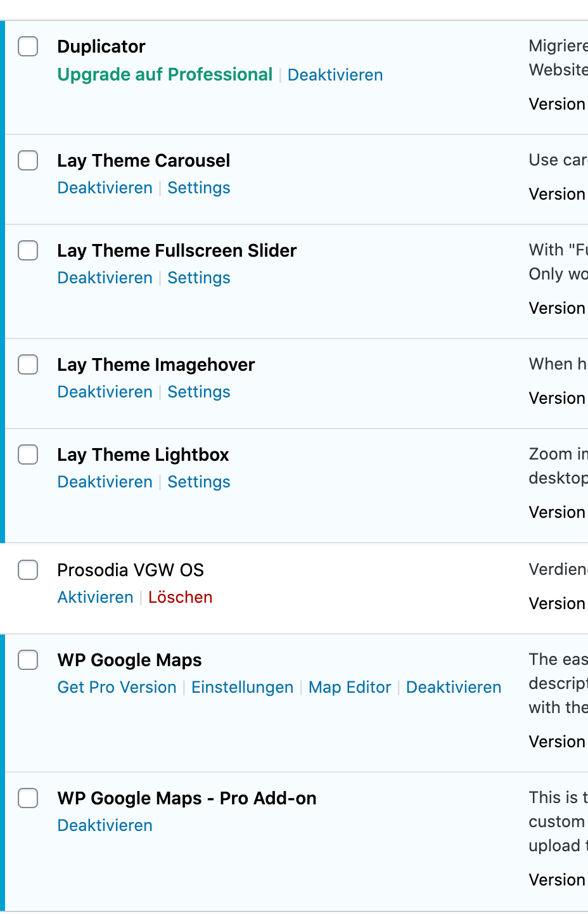Deactivate Lay Theme Fullscreen Slider
The width and height of the screenshot is (588, 914).
(x=105, y=278)
